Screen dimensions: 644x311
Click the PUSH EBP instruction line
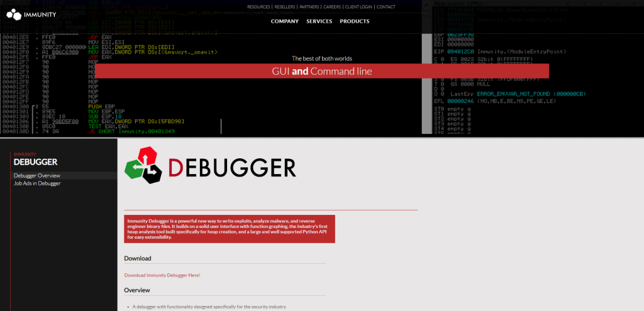(x=102, y=107)
